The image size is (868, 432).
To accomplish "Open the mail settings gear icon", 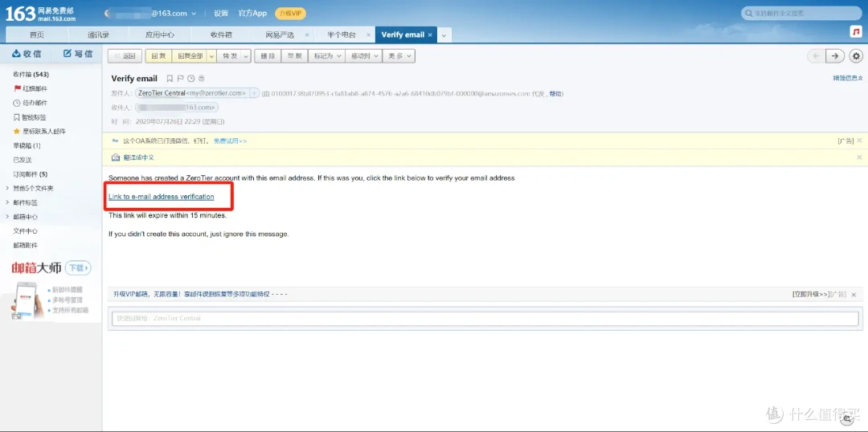I will (857, 56).
